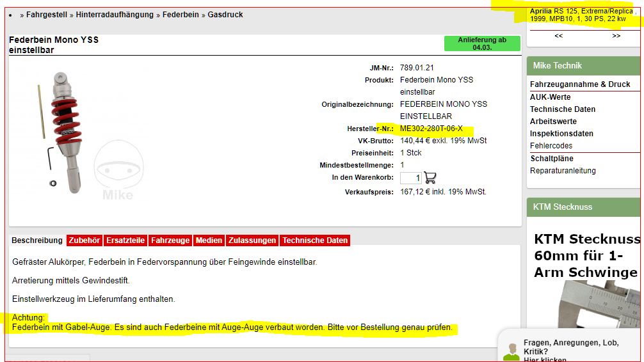The width and height of the screenshot is (644, 362).
Task: Select the Beschreibung tab
Action: pyautogui.click(x=37, y=240)
